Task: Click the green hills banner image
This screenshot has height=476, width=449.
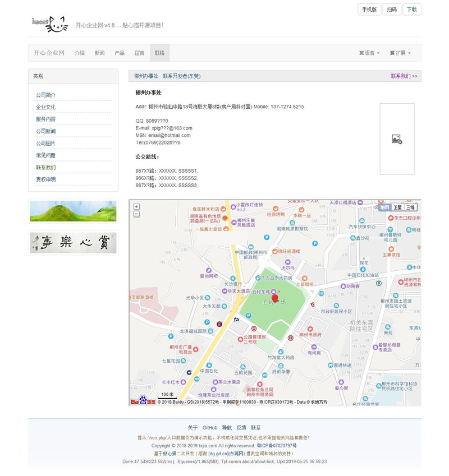Action: [73, 211]
